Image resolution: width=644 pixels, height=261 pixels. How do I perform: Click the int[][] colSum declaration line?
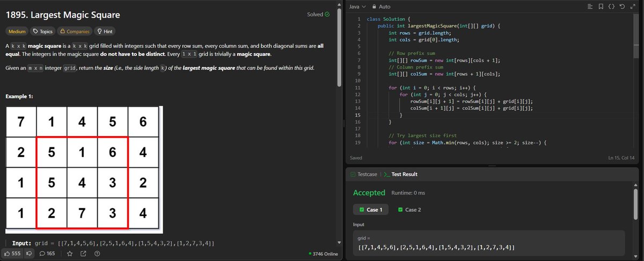coord(444,74)
